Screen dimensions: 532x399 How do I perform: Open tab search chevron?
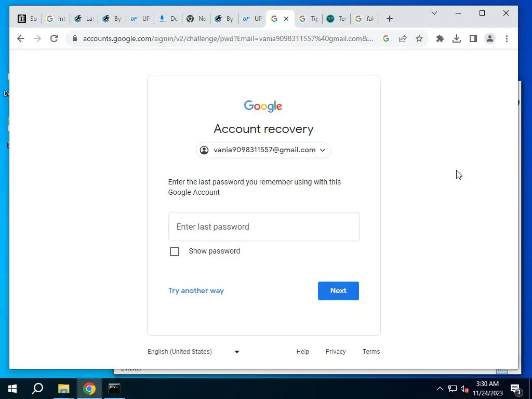[434, 13]
